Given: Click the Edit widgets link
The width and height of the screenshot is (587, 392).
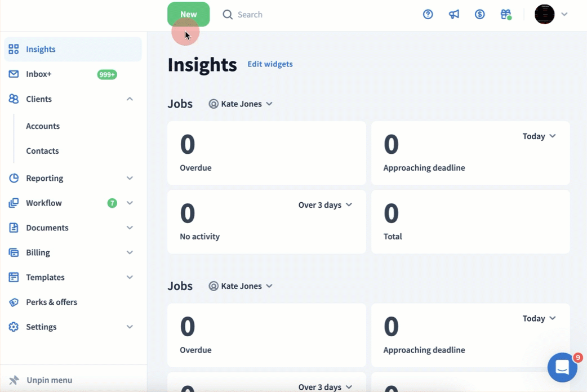Looking at the screenshot, I should pyautogui.click(x=270, y=64).
